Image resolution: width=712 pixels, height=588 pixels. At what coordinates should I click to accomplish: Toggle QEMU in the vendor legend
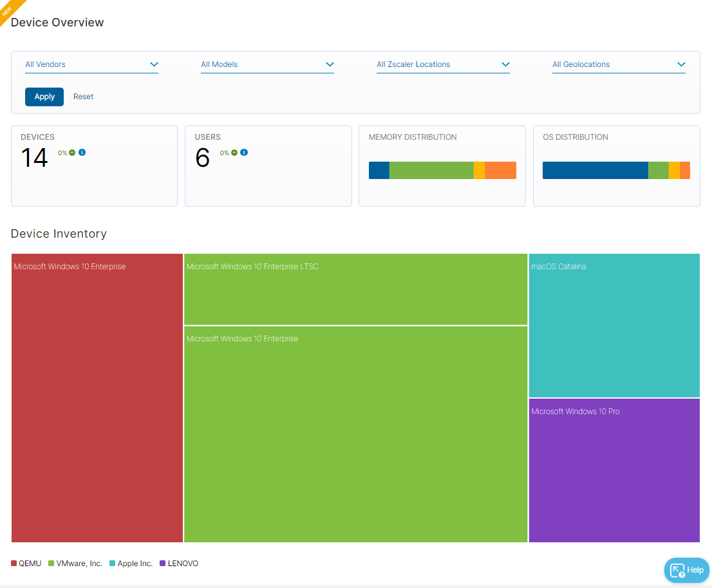point(26,563)
